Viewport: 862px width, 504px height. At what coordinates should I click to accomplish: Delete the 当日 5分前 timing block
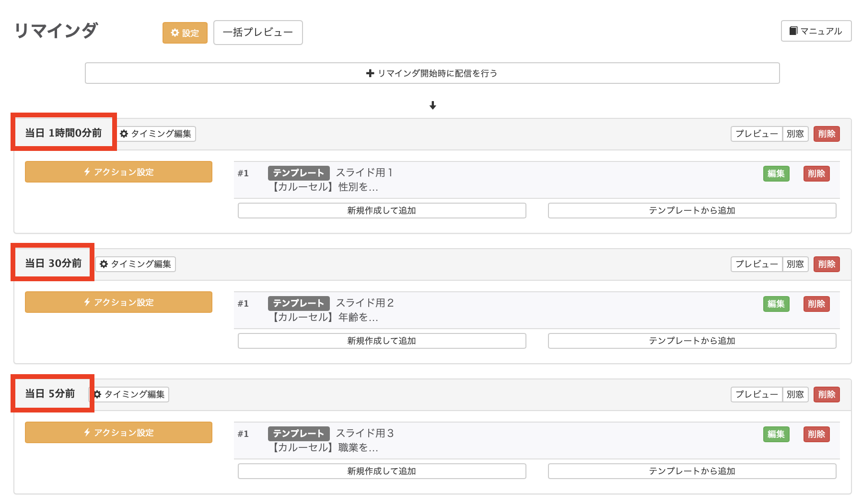tap(826, 395)
